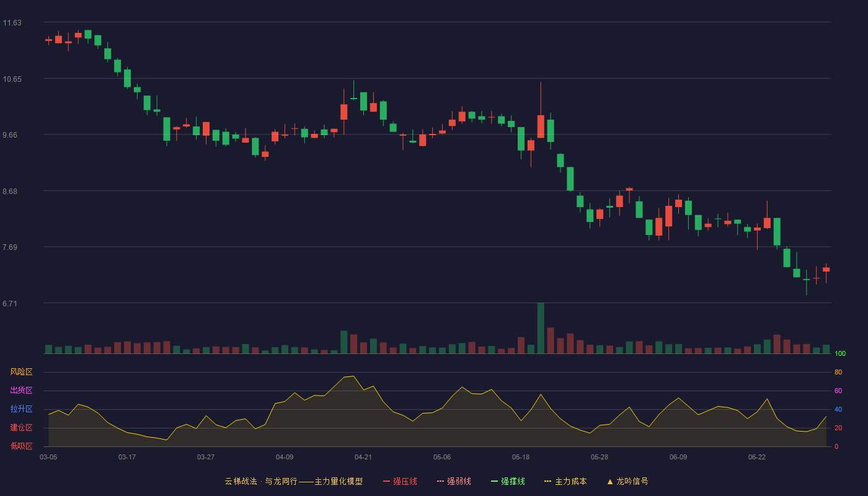868x496 pixels.
Task: Click the 60 indicator axis label
Action: (838, 391)
